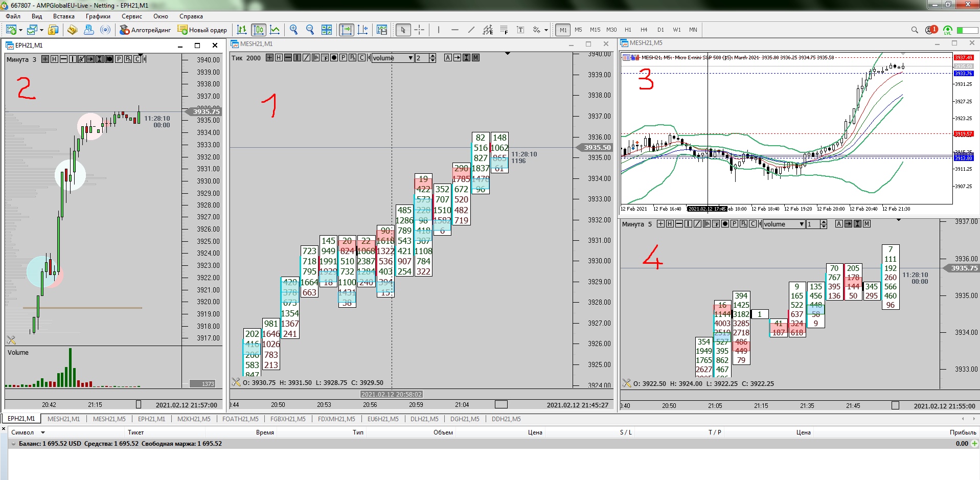Click the plus icon in EPH21,M1 indicator bar
The width and height of the screenshot is (980, 480).
click(45, 59)
